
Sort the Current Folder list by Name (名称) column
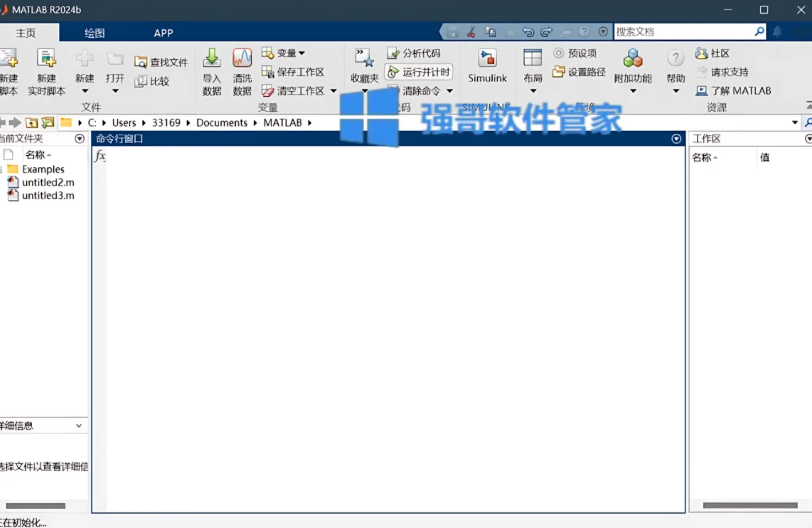[x=38, y=155]
